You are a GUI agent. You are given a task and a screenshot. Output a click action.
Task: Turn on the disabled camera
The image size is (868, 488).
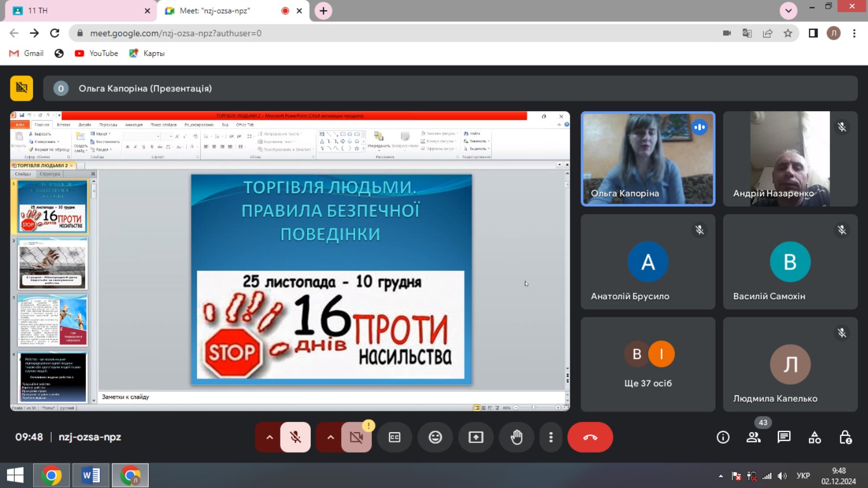point(356,437)
